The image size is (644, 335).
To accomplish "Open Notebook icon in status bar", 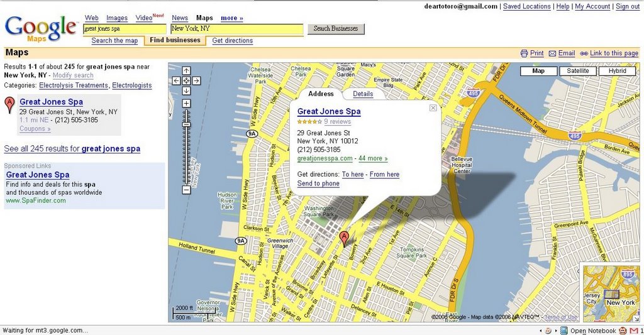I will tap(564, 331).
